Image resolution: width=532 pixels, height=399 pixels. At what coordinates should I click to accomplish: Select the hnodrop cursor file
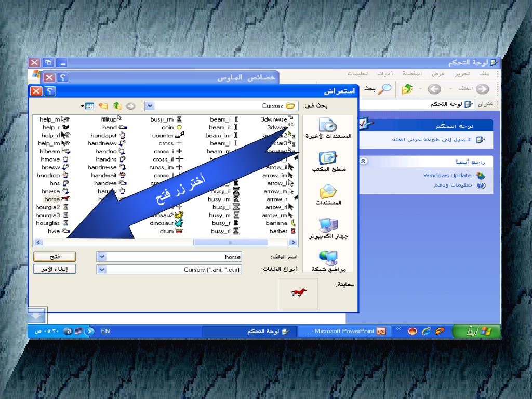click(x=52, y=176)
